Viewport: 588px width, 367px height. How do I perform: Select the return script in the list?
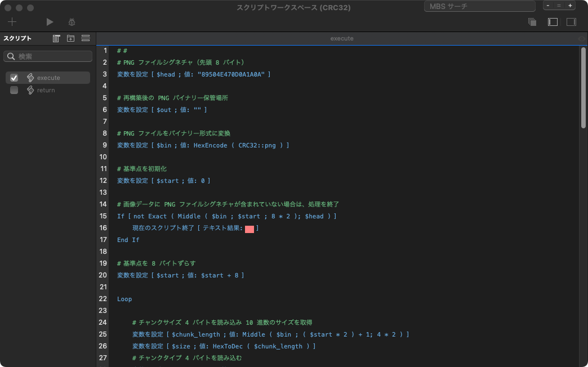click(x=48, y=90)
